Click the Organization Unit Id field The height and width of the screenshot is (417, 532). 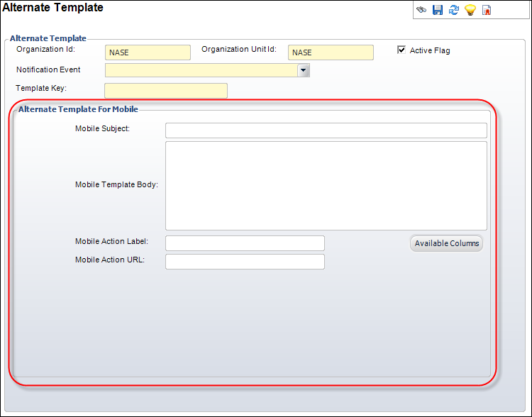331,52
